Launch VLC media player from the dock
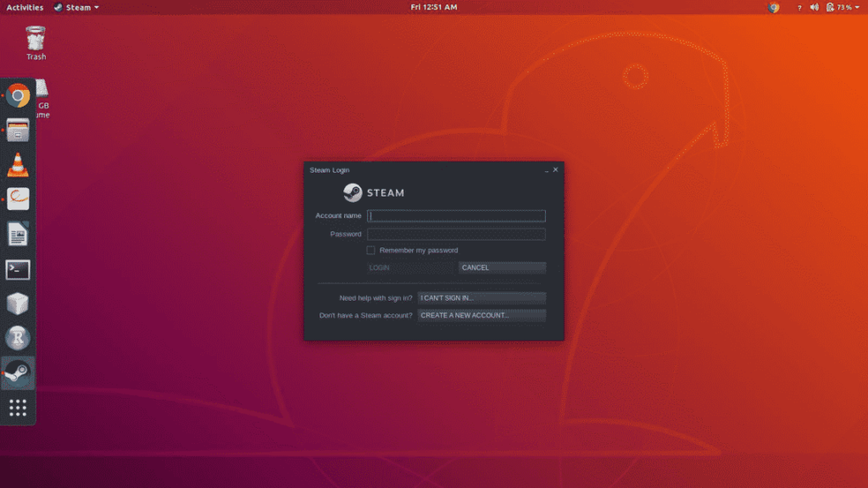The height and width of the screenshot is (488, 868). (17, 164)
